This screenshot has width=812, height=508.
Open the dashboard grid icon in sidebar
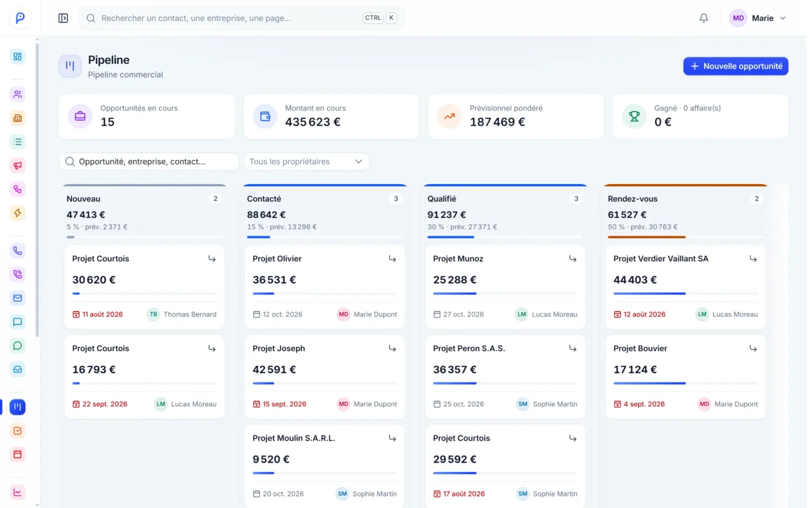point(17,57)
